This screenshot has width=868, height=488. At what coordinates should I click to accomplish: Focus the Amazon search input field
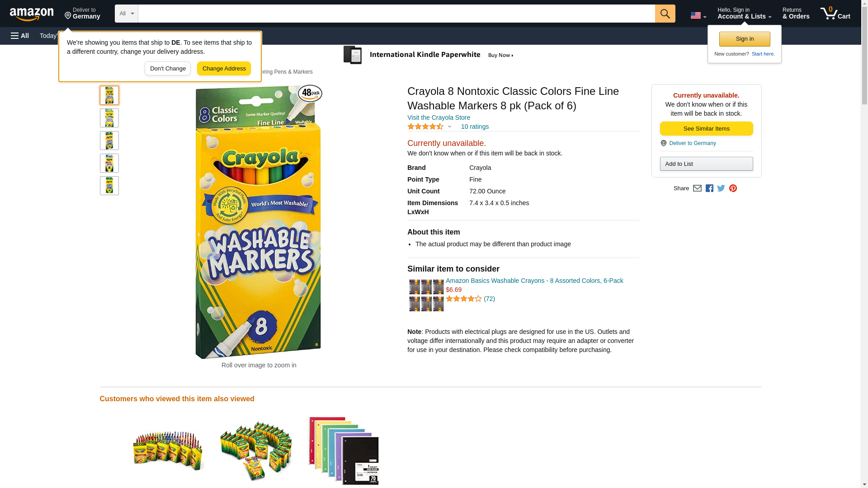point(396,14)
